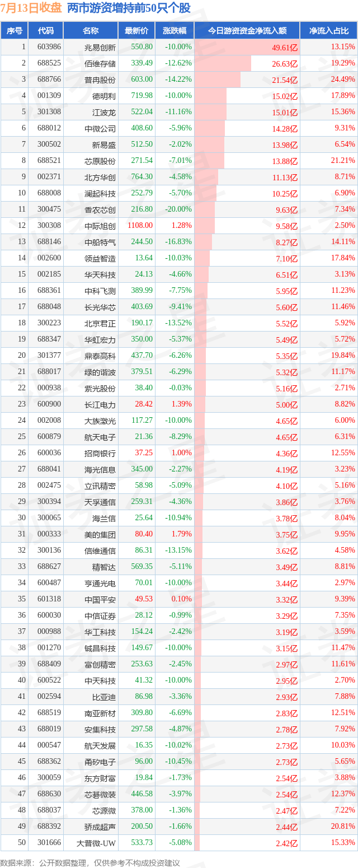Select the 最新价 column header
Screen dimensions: 358x868
136,31
